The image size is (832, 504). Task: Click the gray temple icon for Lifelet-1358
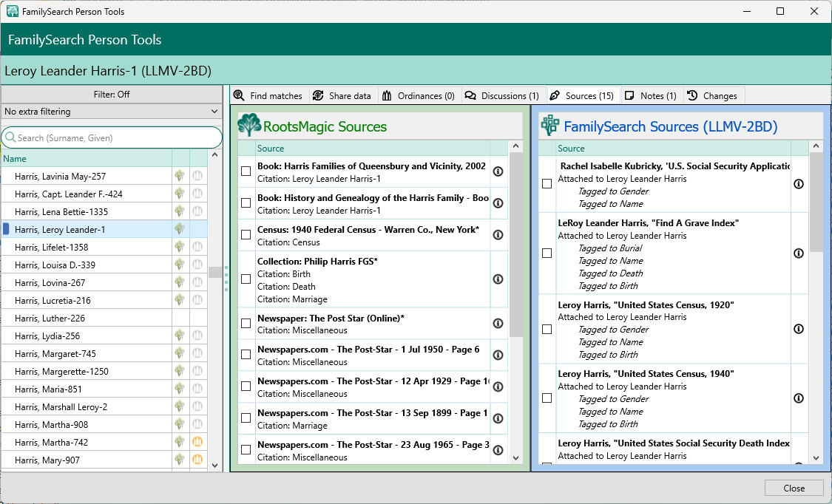click(x=197, y=248)
